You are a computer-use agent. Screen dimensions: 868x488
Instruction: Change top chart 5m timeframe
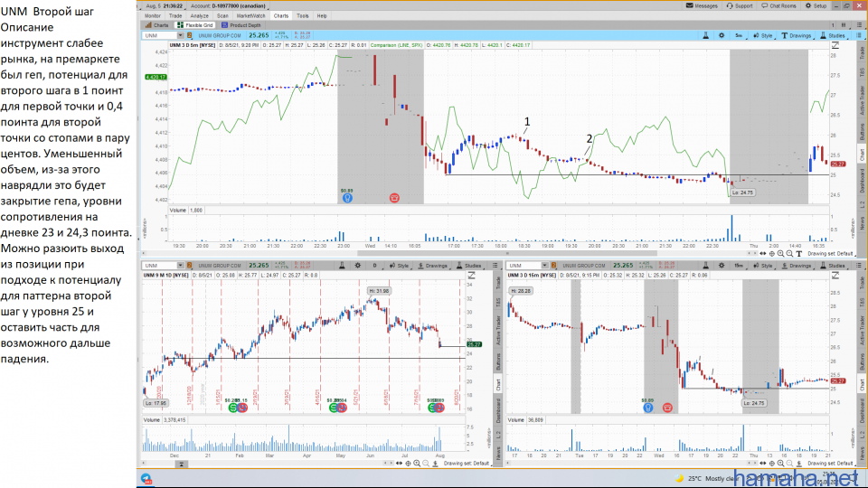click(739, 35)
